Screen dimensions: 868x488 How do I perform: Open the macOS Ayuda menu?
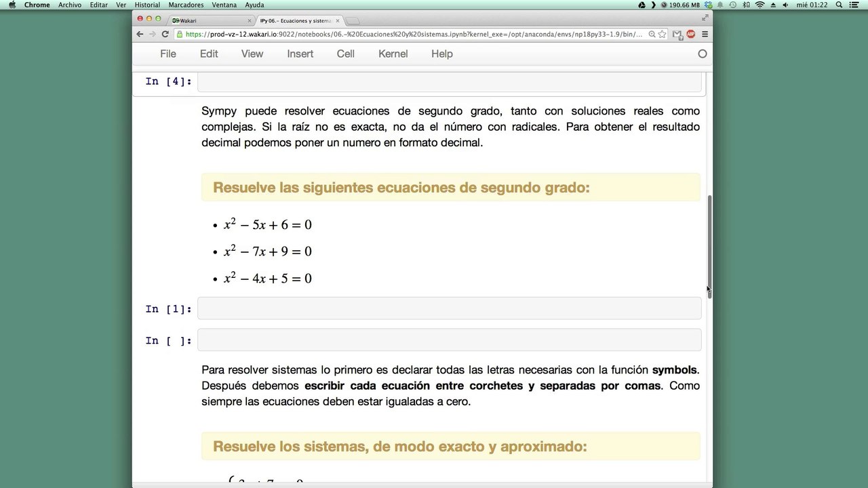(254, 5)
